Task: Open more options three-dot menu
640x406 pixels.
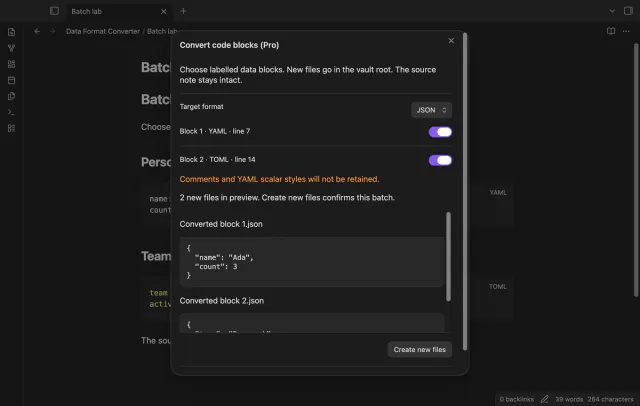Action: point(626,31)
